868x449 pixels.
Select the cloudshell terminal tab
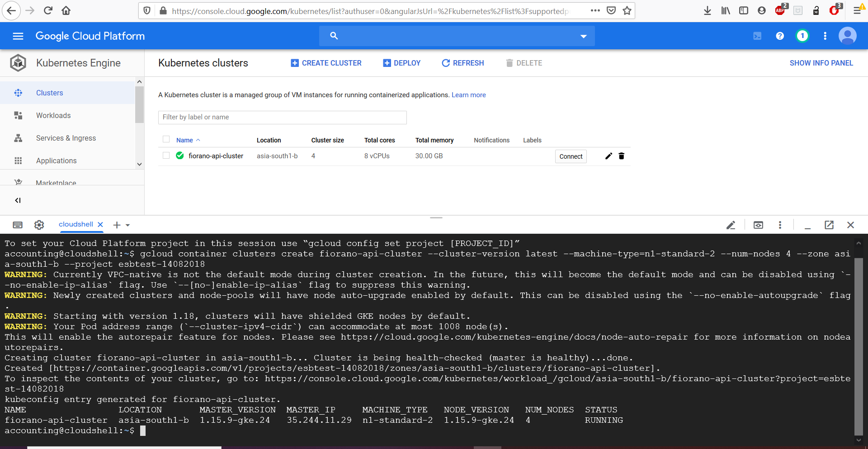pyautogui.click(x=76, y=224)
